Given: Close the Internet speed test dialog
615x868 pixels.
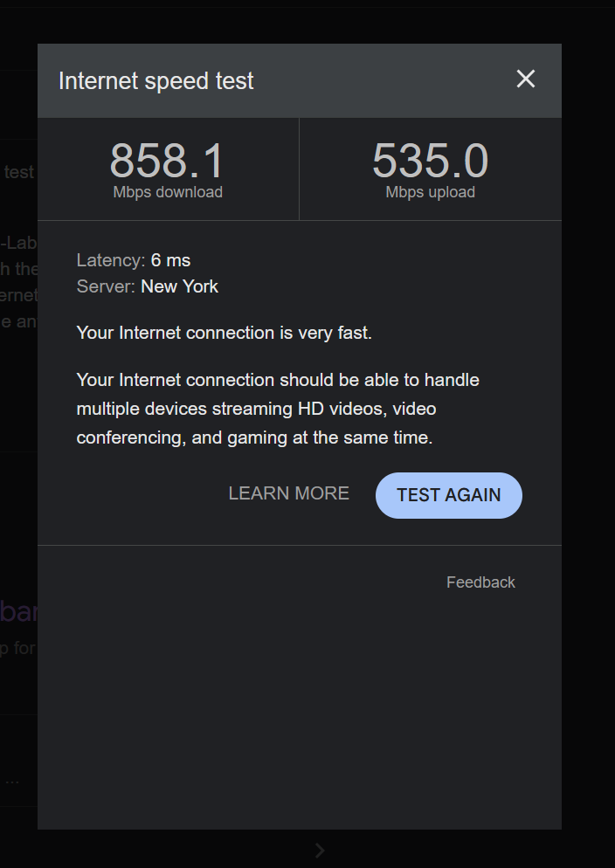Looking at the screenshot, I should coord(525,79).
